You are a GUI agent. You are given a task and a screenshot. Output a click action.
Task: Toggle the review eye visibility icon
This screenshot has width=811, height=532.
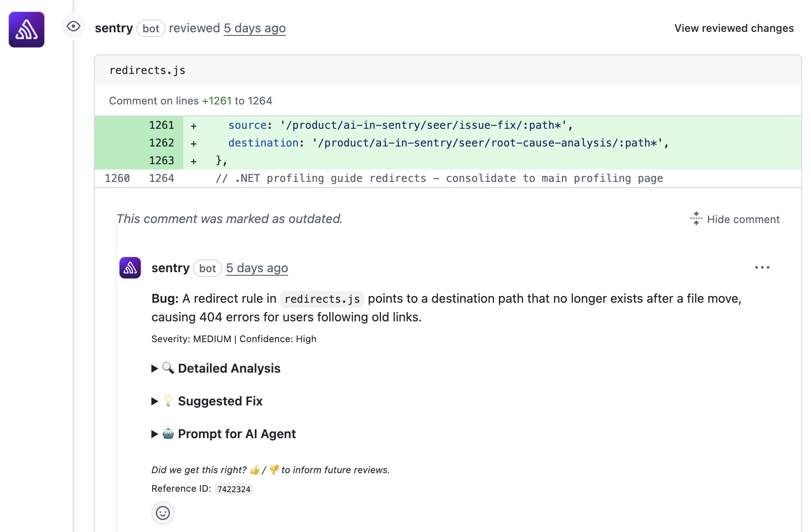tap(73, 27)
